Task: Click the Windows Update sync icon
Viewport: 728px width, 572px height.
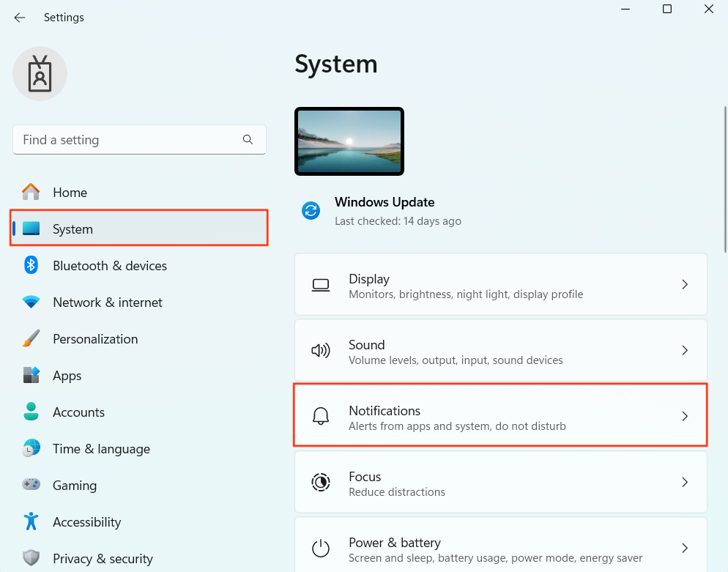Action: coord(311,211)
